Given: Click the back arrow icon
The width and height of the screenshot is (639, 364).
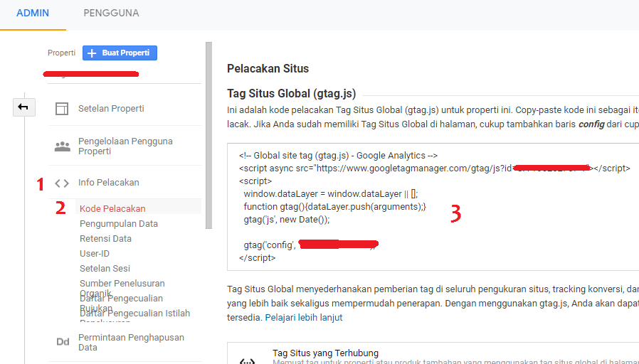Looking at the screenshot, I should (23, 107).
